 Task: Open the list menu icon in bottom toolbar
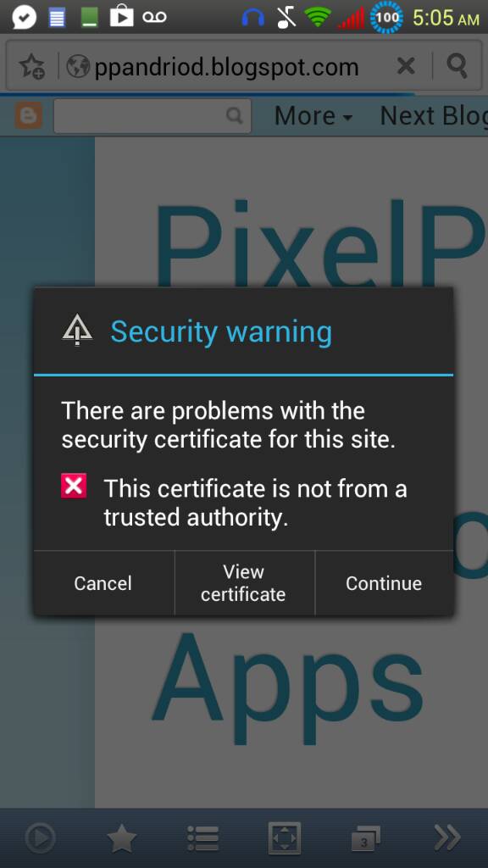coord(203,838)
